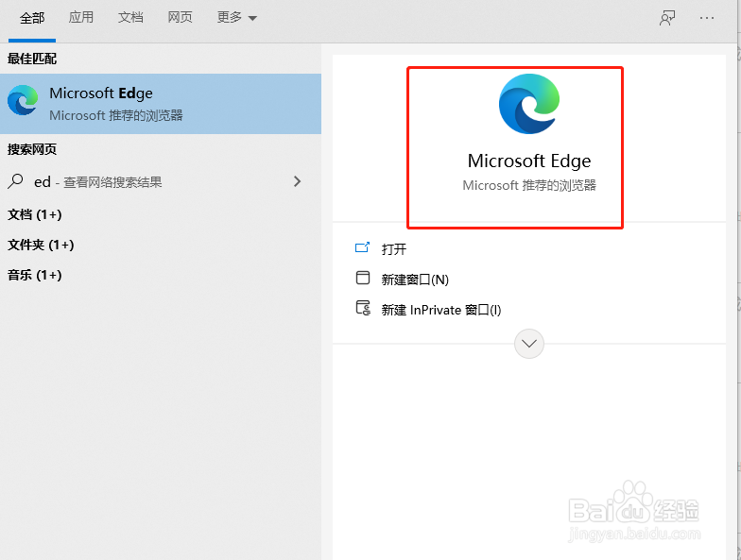
Task: Click the open icon beside 打开
Action: (x=363, y=247)
